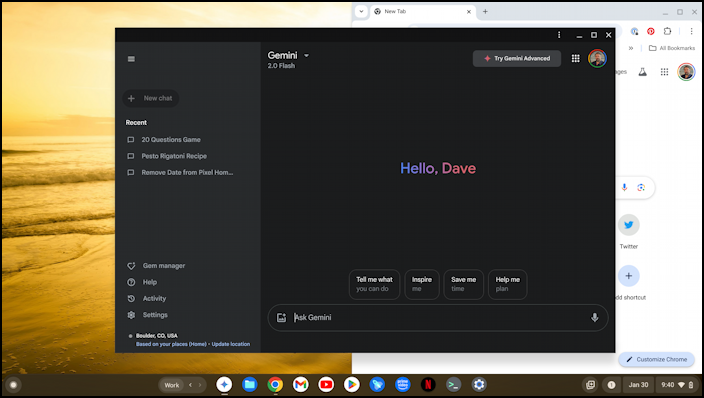Switch to previous desk arrow on shelf
The width and height of the screenshot is (704, 398).
pyautogui.click(x=190, y=385)
